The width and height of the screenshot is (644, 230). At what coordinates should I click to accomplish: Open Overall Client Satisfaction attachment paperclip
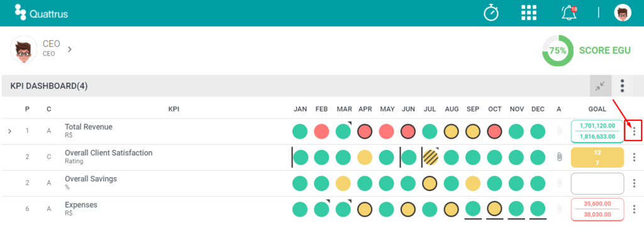(x=559, y=157)
